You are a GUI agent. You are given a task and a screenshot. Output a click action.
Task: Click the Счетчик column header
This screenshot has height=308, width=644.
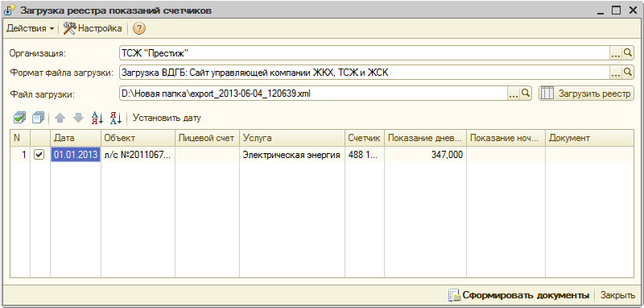pyautogui.click(x=365, y=138)
